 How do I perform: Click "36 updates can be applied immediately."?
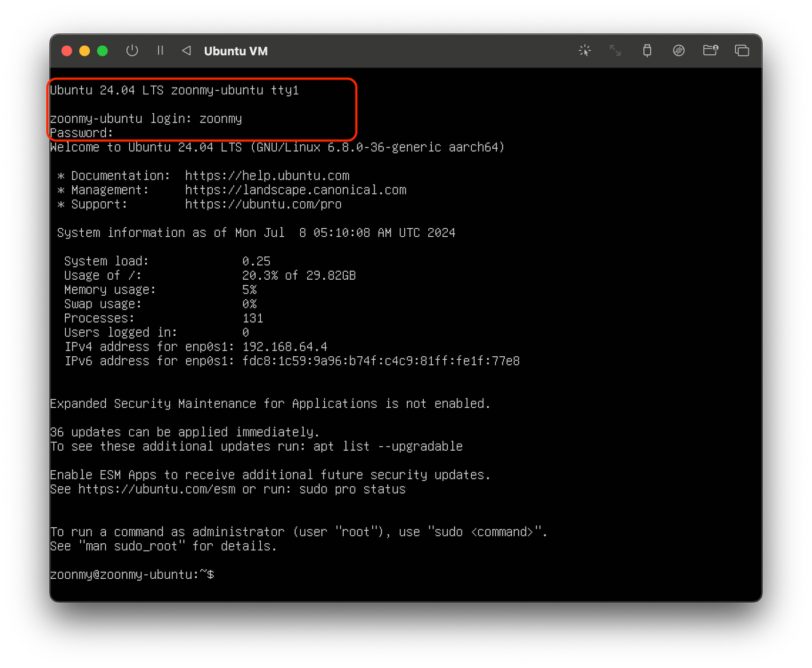tap(185, 432)
